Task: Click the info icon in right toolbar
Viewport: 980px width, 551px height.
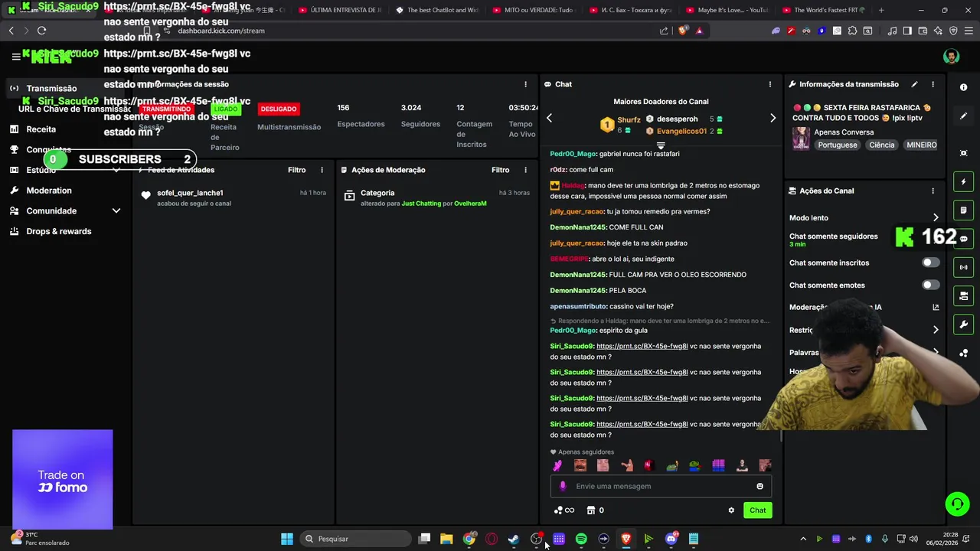Action: (963, 87)
